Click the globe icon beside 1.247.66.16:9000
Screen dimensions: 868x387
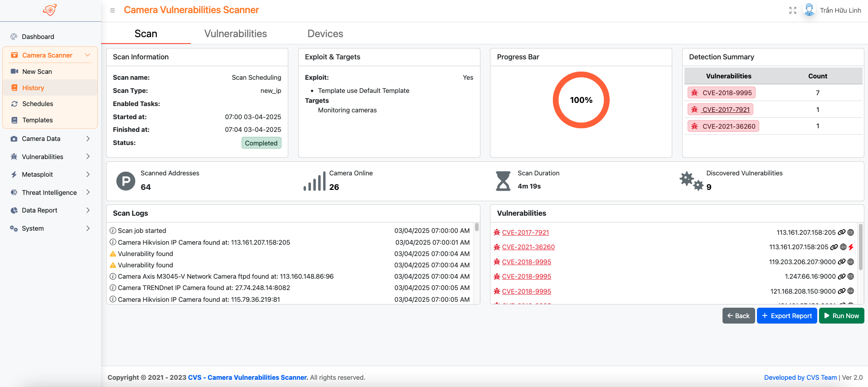(x=851, y=276)
